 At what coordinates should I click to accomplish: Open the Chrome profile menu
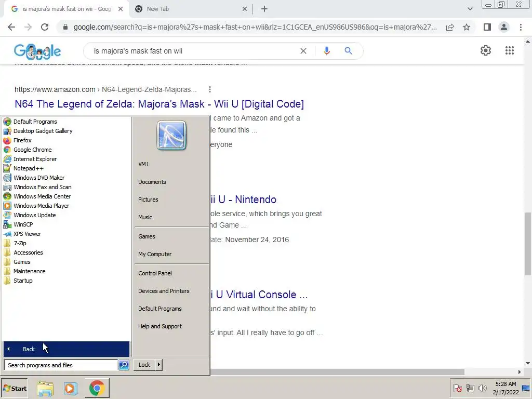[504, 27]
